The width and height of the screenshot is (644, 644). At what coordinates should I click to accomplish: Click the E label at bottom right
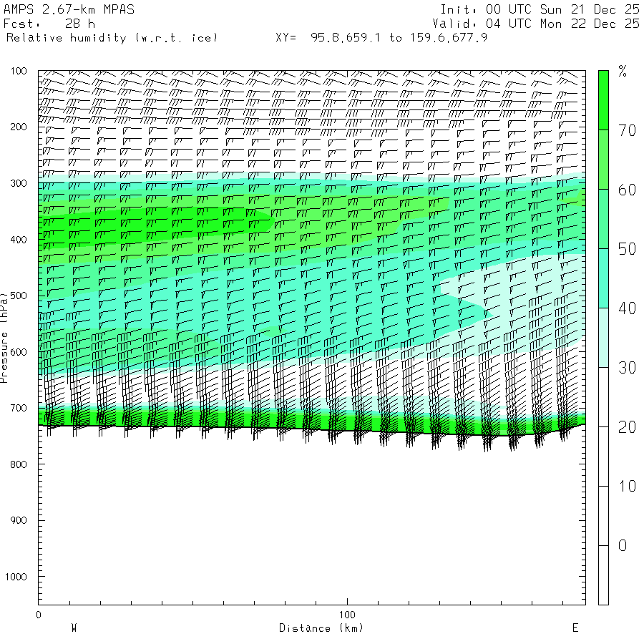tap(575, 628)
